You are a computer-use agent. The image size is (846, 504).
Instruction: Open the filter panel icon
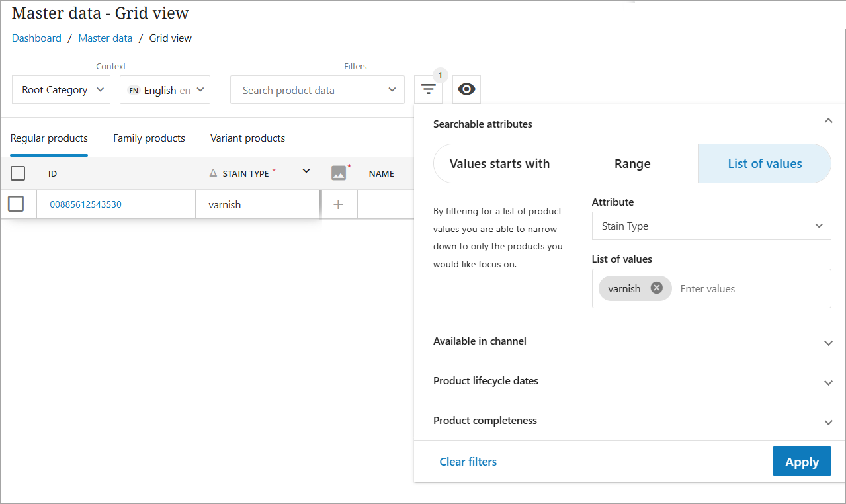[x=429, y=90]
